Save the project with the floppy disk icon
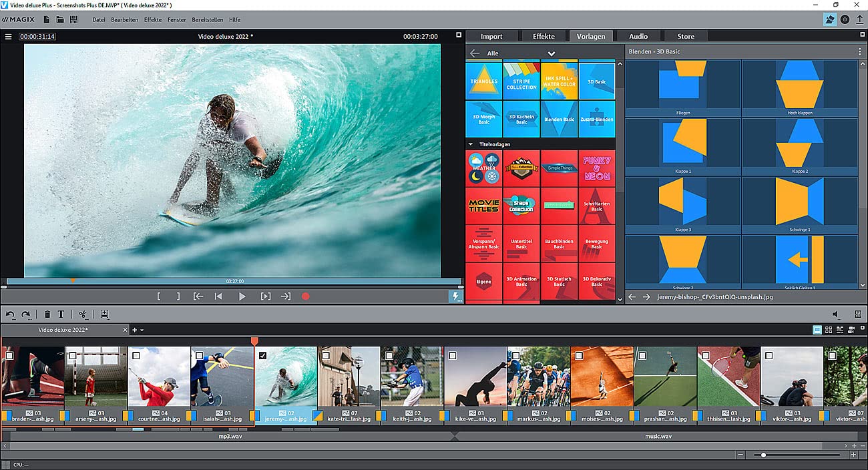Viewport: 868px width, 470px height. coord(73,19)
